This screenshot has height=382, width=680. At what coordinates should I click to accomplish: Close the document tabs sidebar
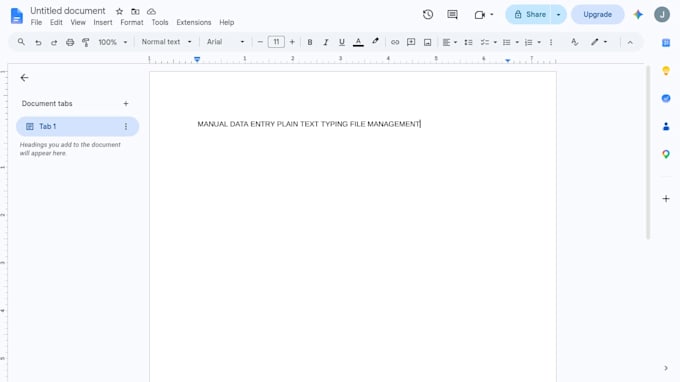[x=24, y=78]
